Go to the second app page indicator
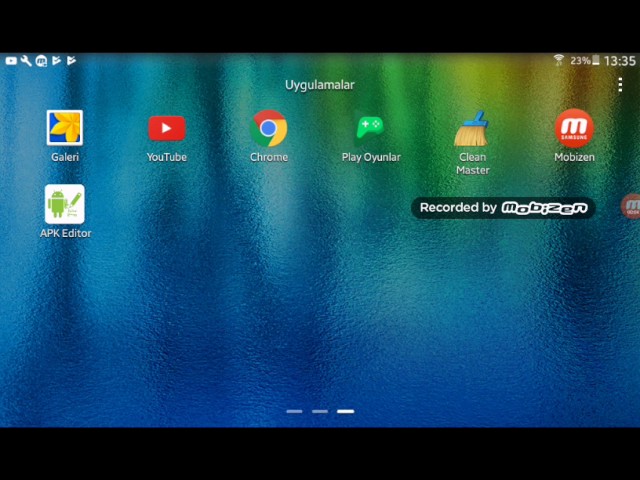 [320, 411]
